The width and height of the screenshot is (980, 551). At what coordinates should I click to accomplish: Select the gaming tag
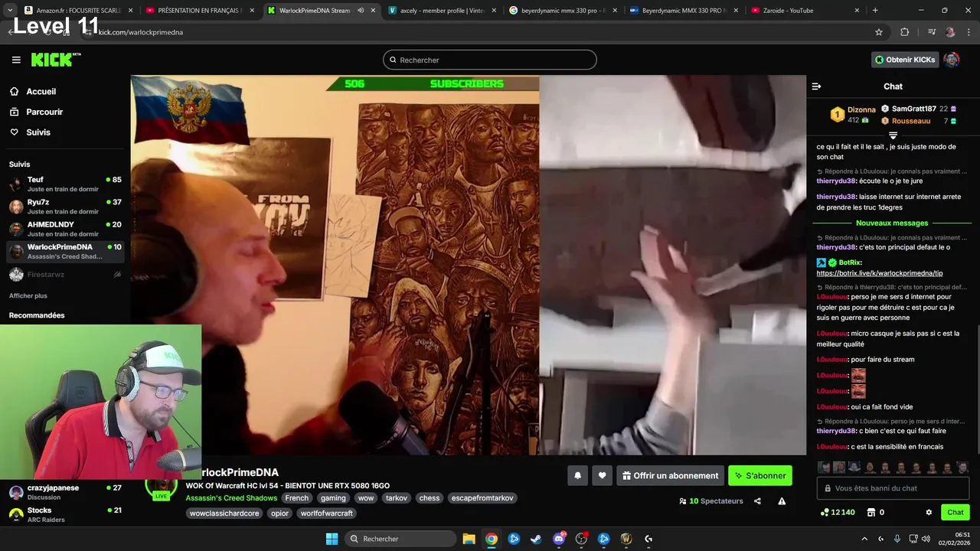pos(333,498)
